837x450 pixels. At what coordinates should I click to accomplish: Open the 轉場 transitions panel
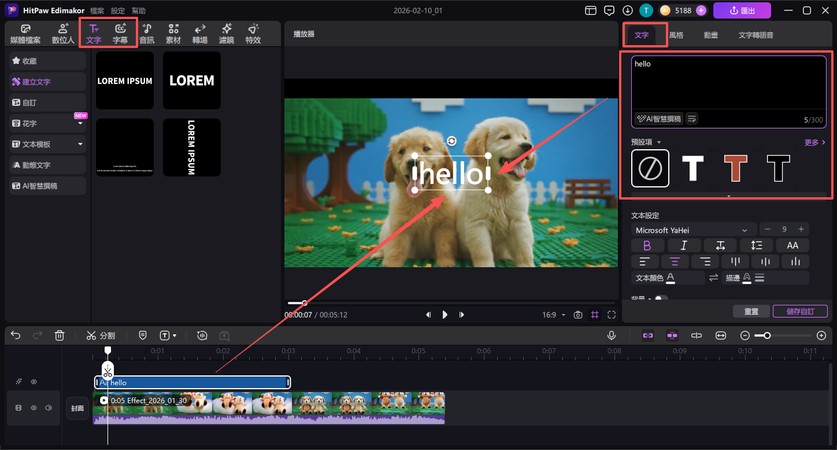coord(200,34)
